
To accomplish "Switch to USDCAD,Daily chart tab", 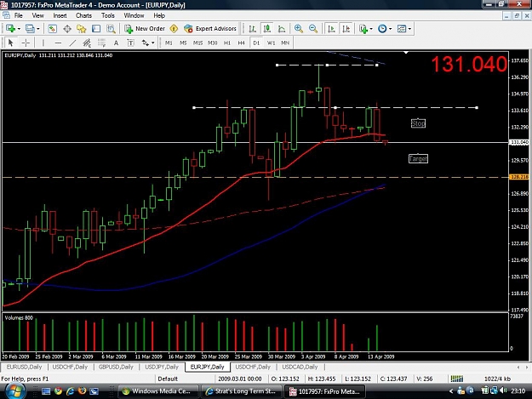I will pos(300,368).
